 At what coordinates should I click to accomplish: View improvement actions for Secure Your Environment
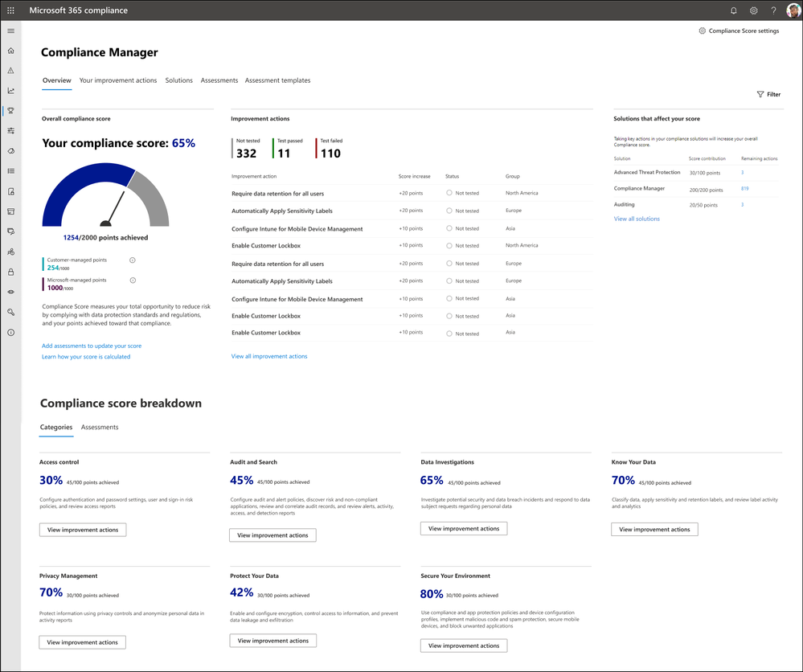[464, 645]
